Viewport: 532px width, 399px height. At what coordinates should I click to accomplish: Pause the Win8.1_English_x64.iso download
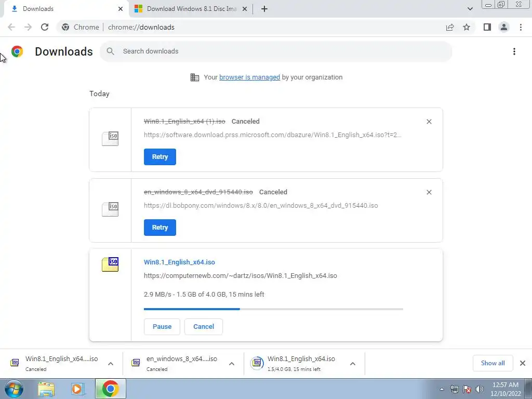162,327
